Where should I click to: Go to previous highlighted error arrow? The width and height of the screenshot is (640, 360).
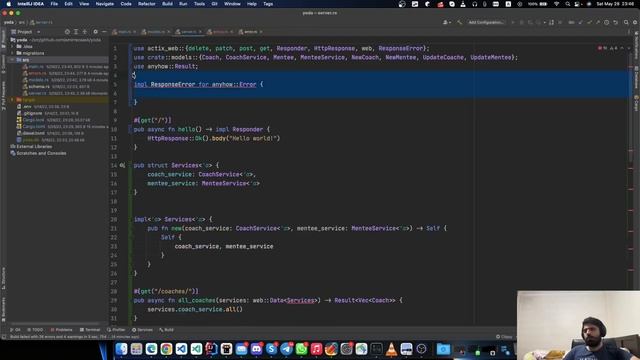coord(622,48)
